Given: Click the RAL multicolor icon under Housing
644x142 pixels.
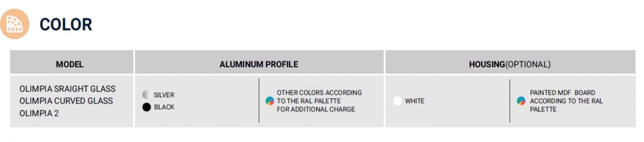Looking at the screenshot, I should [x=521, y=101].
